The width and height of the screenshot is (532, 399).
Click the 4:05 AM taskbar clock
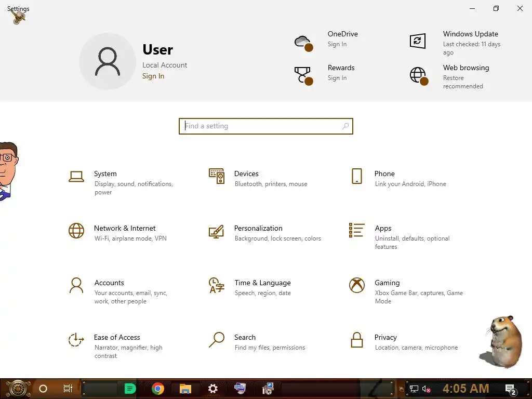(465, 389)
